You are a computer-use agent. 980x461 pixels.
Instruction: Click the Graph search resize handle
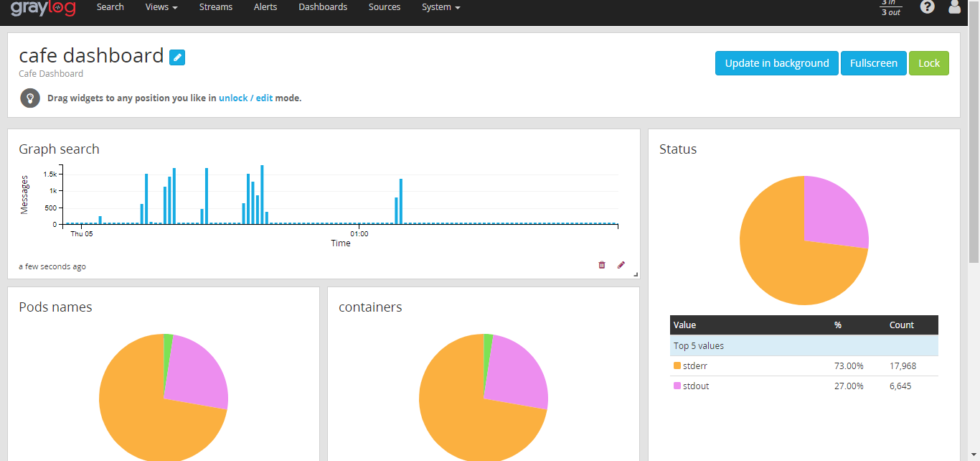tap(635, 274)
